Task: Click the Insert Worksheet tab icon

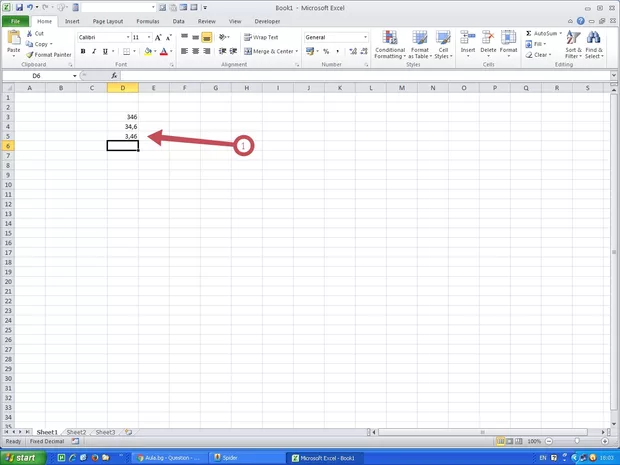Action: click(129, 432)
